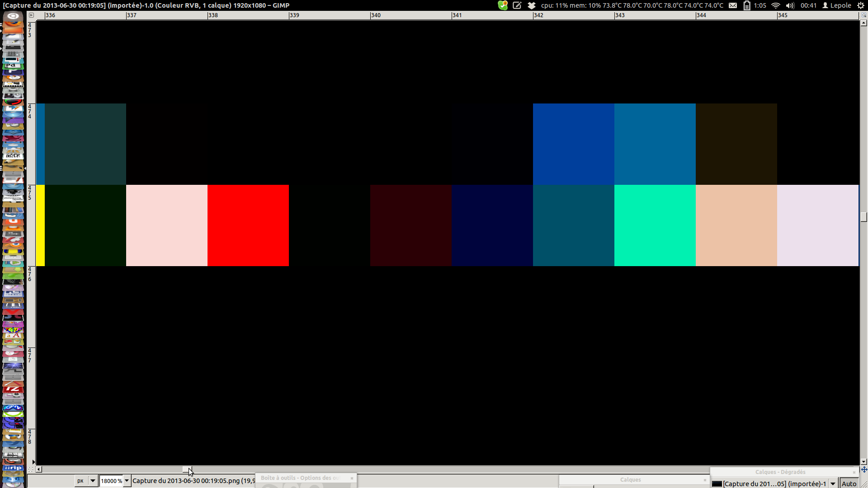The height and width of the screenshot is (488, 868).
Task: Open the mail envelope indicator
Action: pos(733,5)
